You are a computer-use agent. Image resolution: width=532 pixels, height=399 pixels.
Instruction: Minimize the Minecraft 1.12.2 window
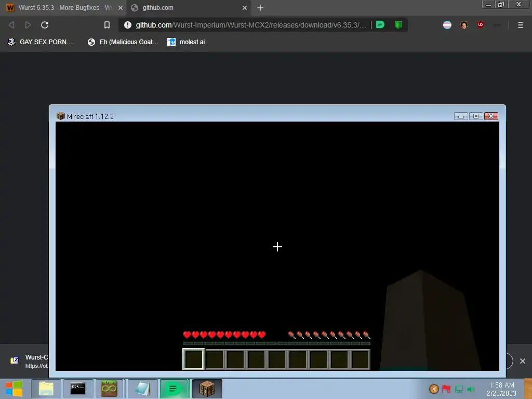[x=461, y=116]
